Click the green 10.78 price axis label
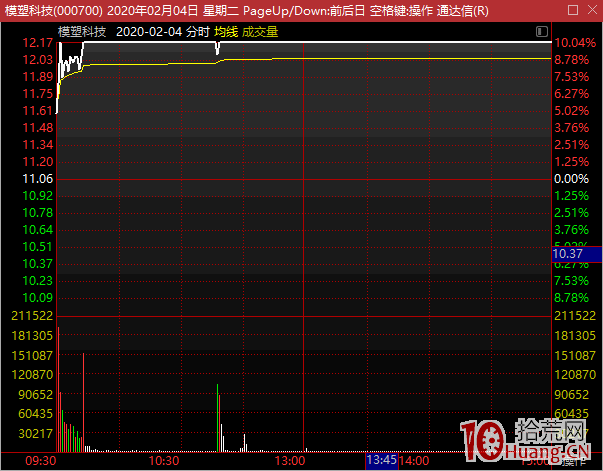 coord(38,213)
